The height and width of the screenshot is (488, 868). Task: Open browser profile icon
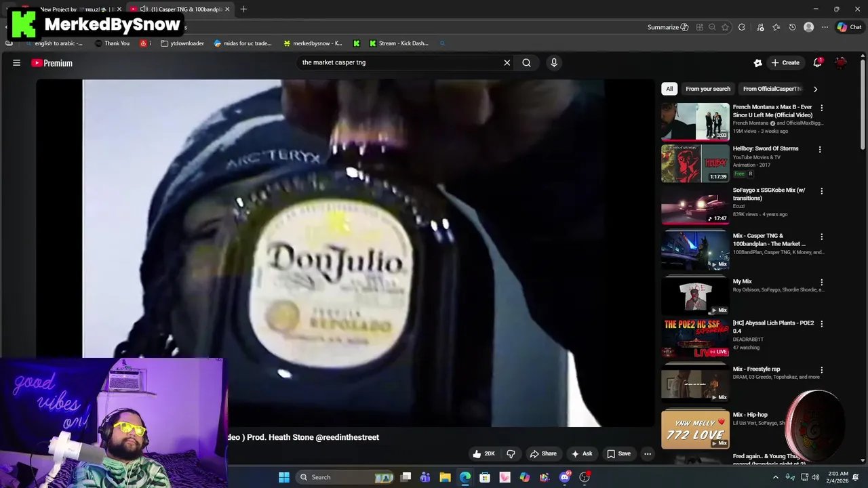click(x=808, y=27)
